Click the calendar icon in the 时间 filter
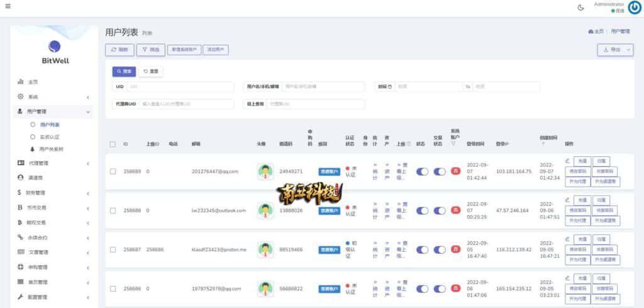 [x=390, y=86]
